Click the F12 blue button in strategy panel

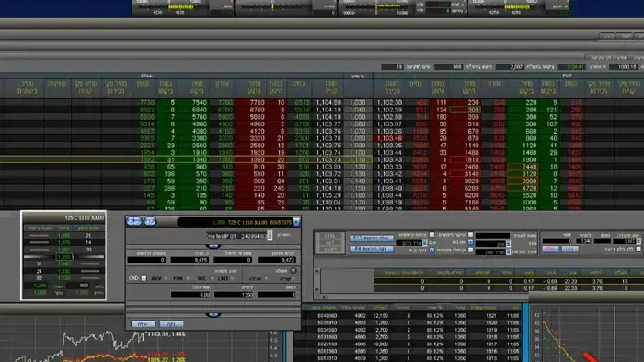click(372, 239)
